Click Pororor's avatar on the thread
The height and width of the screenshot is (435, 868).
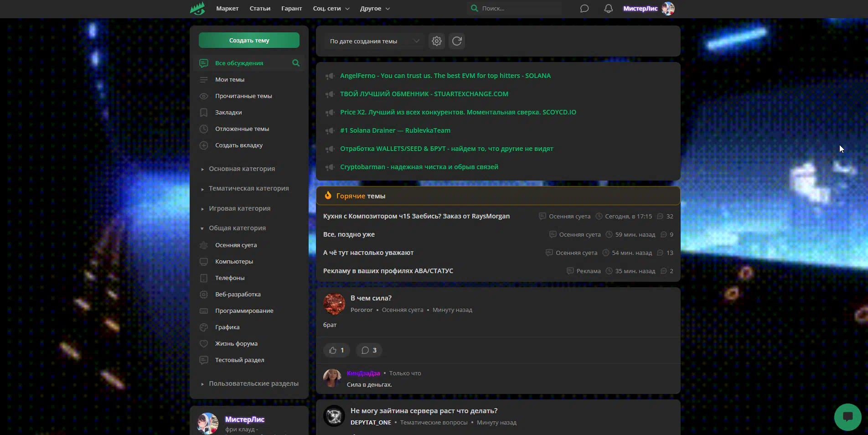[x=334, y=304]
